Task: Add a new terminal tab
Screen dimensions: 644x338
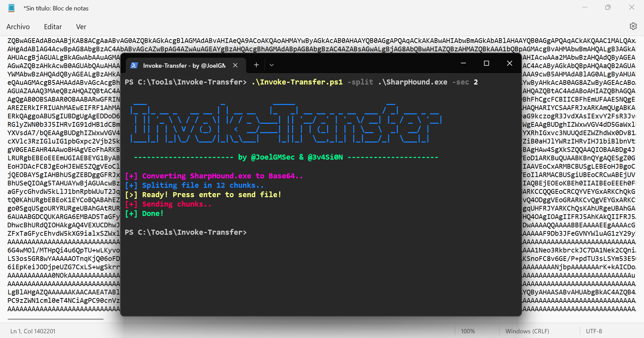Action: pyautogui.click(x=256, y=65)
